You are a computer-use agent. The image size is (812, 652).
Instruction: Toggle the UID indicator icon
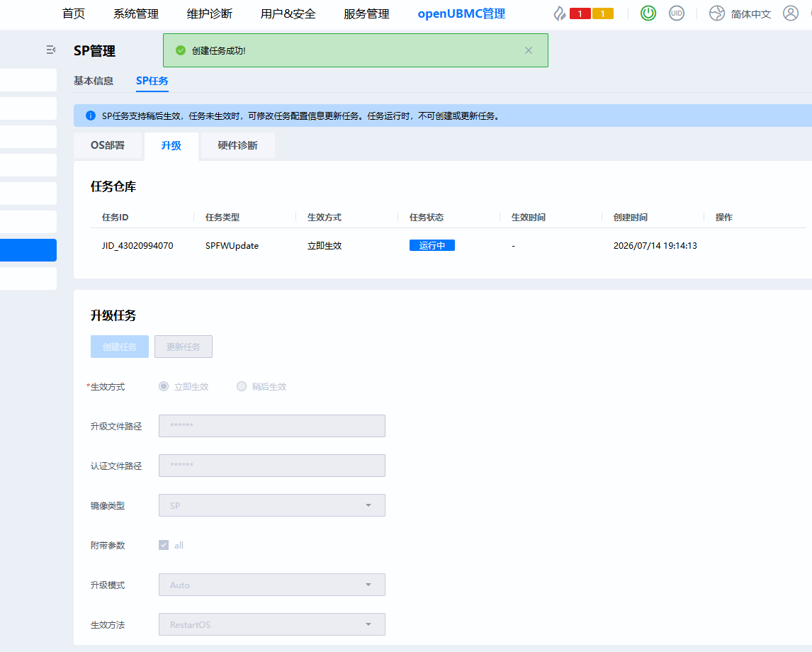677,13
